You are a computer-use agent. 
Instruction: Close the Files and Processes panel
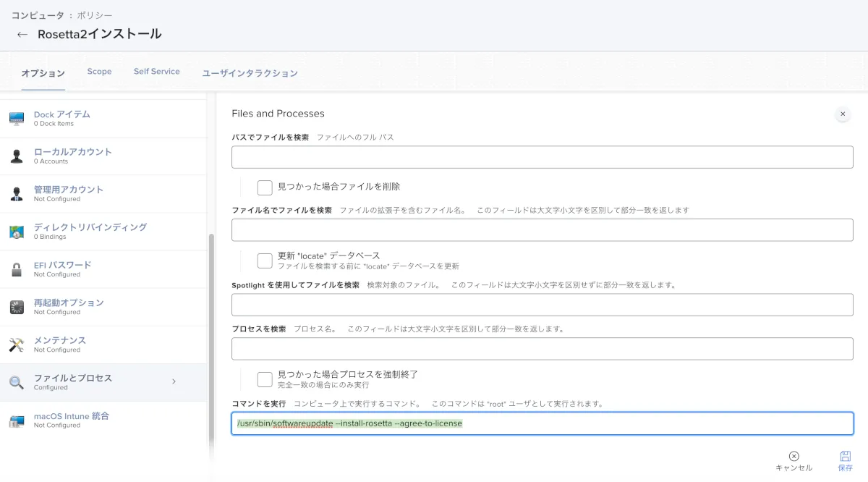coord(842,114)
